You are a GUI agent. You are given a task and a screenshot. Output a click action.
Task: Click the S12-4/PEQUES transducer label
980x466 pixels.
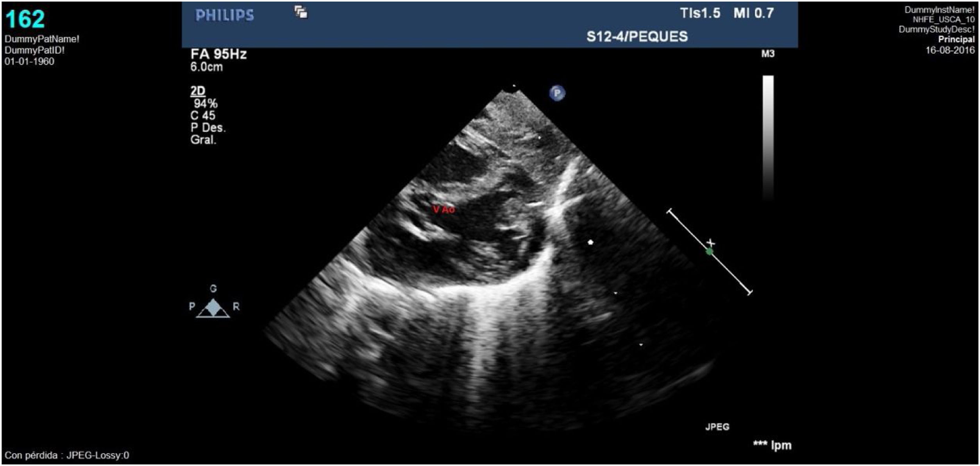pos(637,36)
